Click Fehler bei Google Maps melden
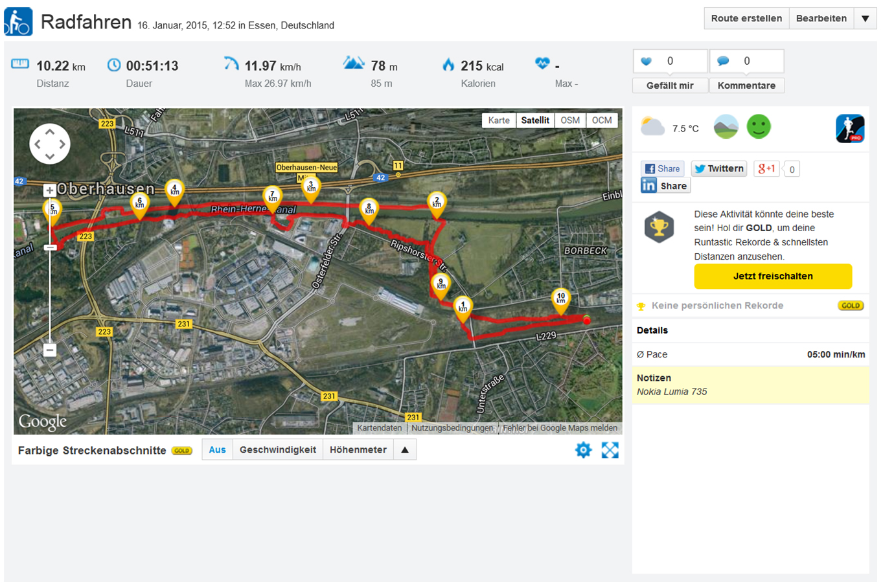 point(560,428)
